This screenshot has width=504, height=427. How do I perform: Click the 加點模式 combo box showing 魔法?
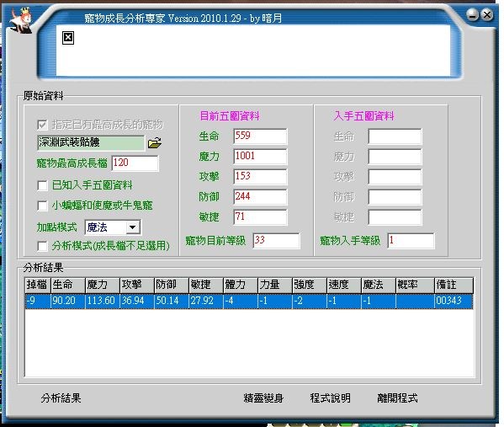coord(112,227)
